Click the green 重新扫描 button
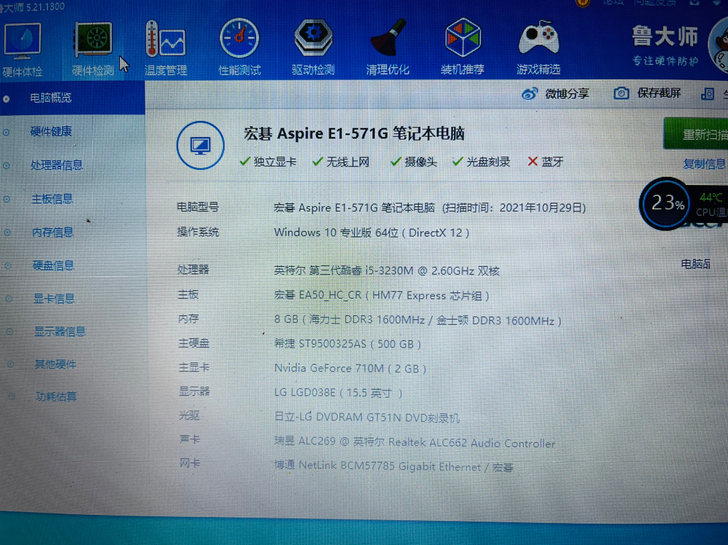The image size is (728, 545). [696, 134]
